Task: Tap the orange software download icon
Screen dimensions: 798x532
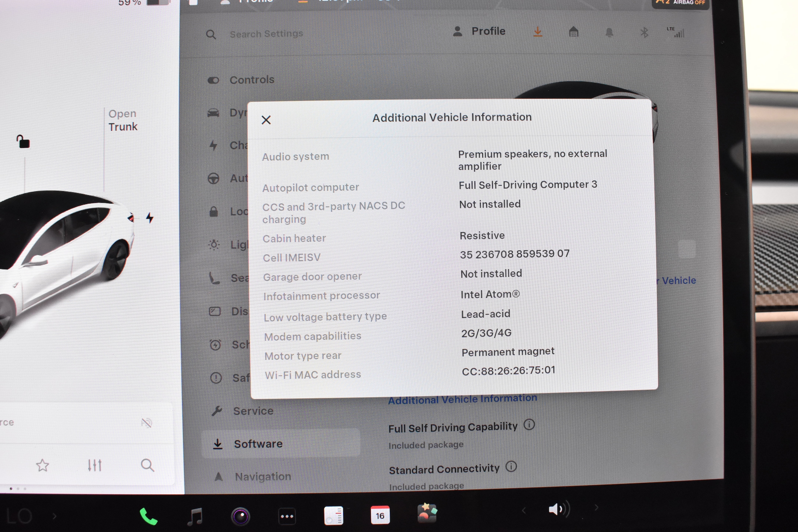Action: [x=538, y=32]
